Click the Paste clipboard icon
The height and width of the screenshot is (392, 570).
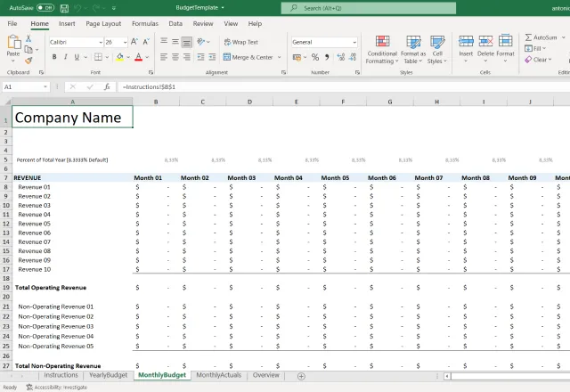tap(13, 42)
